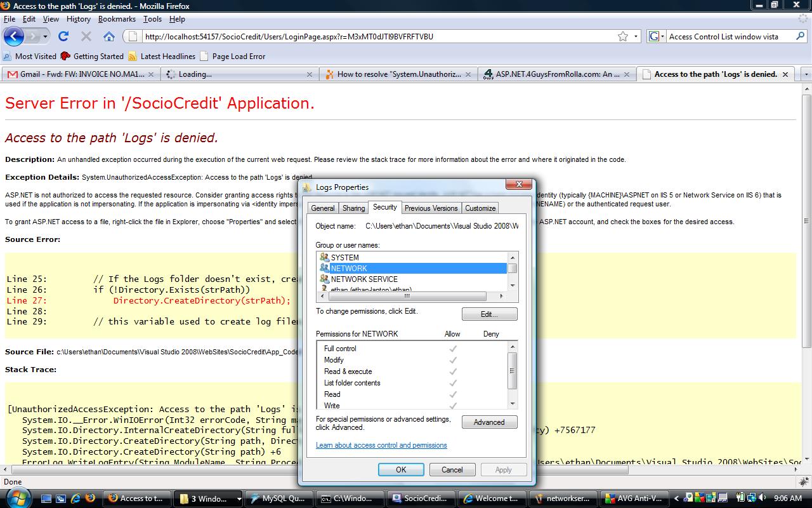Open the Help menu
This screenshot has width=812, height=508.
pyautogui.click(x=177, y=19)
